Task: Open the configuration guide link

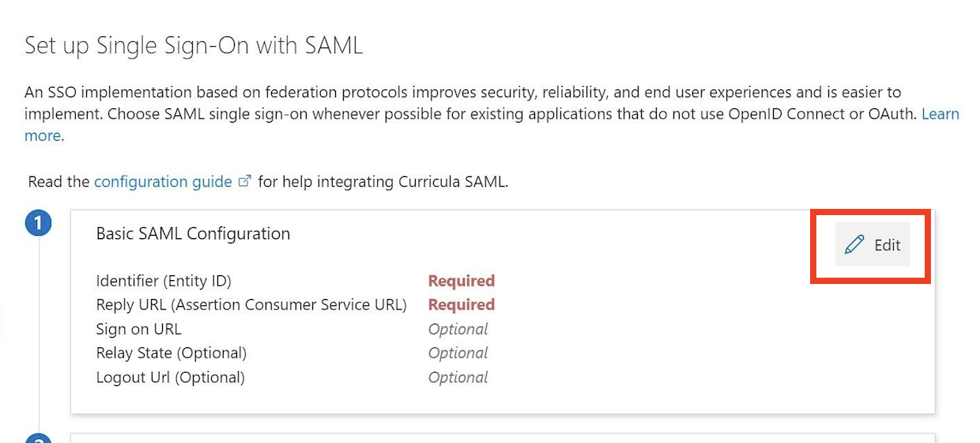Action: [163, 181]
